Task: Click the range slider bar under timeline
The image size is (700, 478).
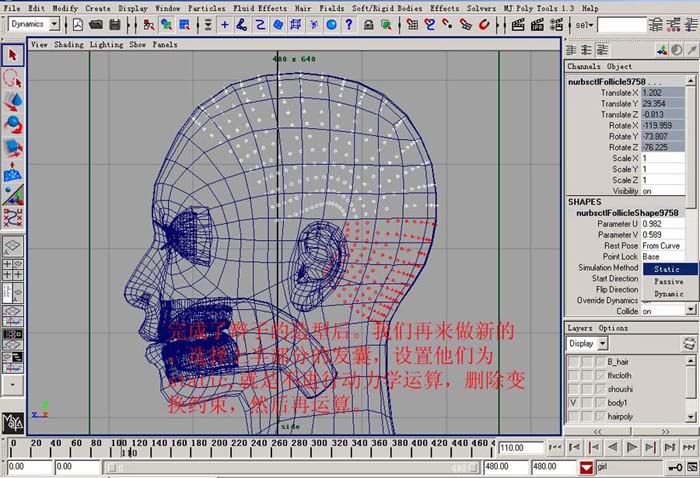Action: pyautogui.click(x=292, y=468)
